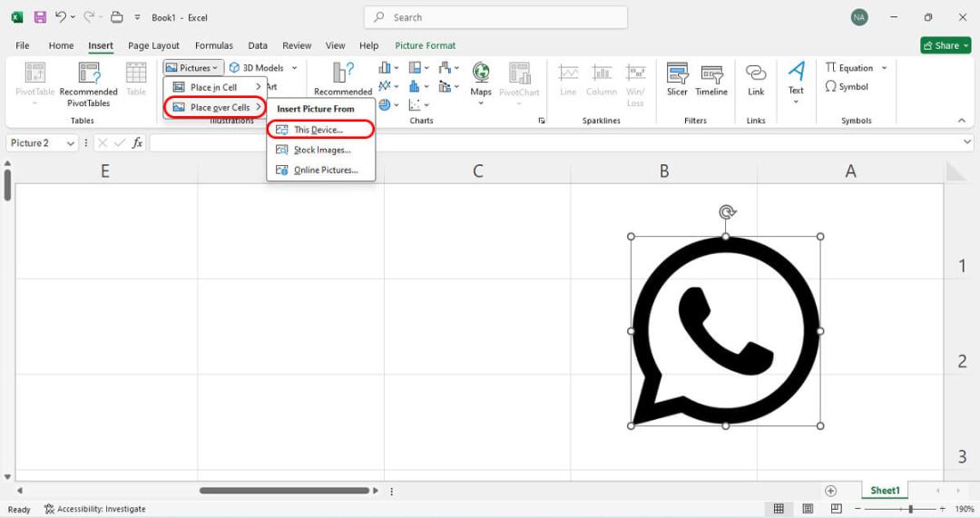Open Recommended PivotTables
The width and height of the screenshot is (980, 518).
89,84
